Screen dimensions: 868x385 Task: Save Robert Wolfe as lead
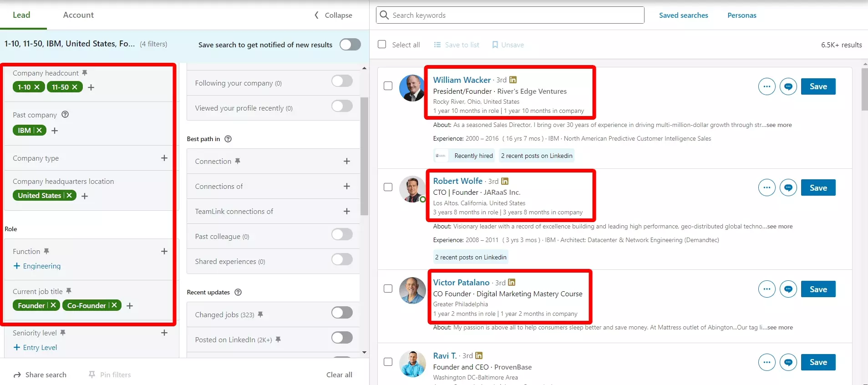click(818, 187)
